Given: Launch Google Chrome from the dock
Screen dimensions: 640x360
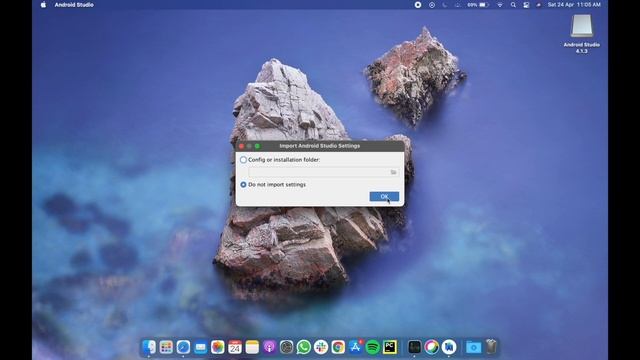Looking at the screenshot, I should [x=338, y=347].
